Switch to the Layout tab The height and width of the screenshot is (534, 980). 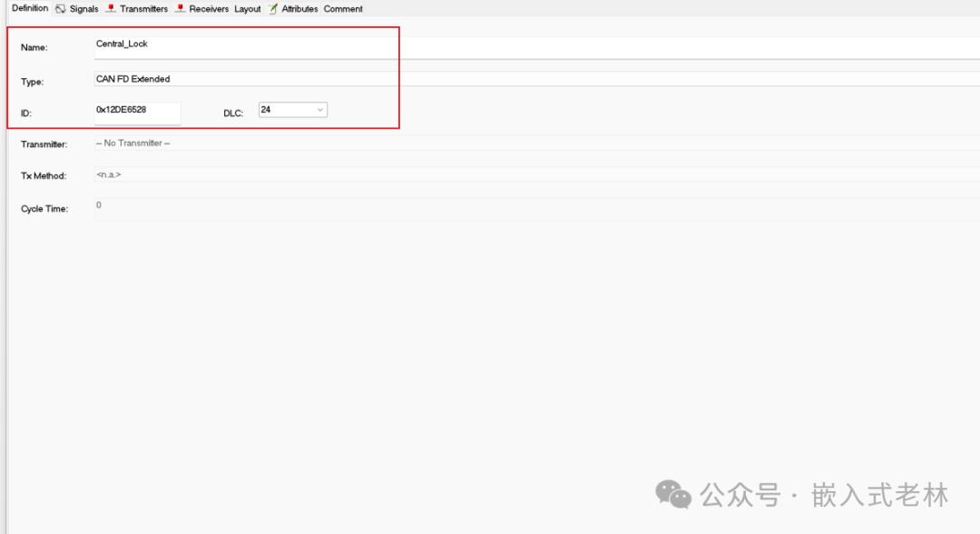pos(248,9)
